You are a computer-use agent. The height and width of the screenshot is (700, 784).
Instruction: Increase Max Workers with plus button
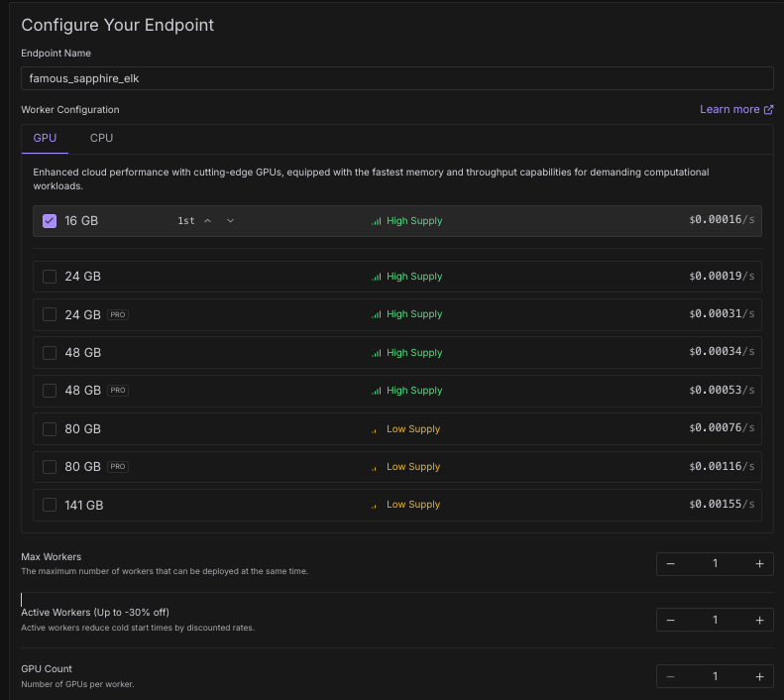759,564
